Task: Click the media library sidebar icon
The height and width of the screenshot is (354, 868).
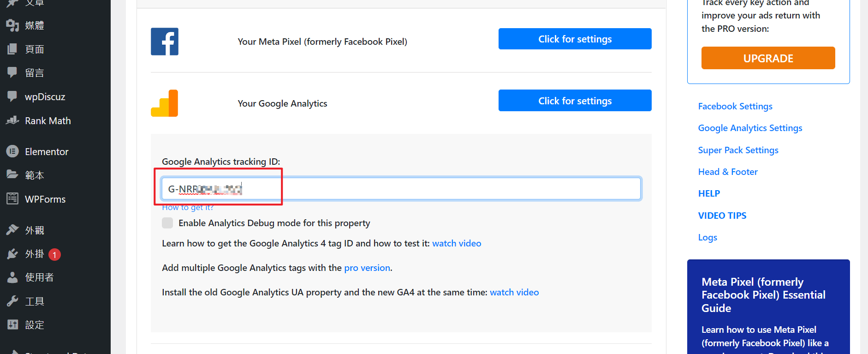Action: coord(12,25)
